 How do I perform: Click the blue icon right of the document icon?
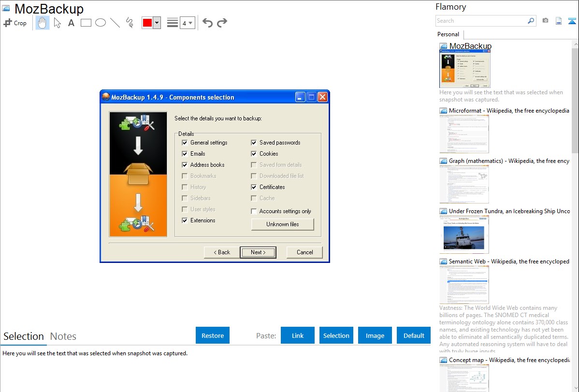tap(572, 21)
